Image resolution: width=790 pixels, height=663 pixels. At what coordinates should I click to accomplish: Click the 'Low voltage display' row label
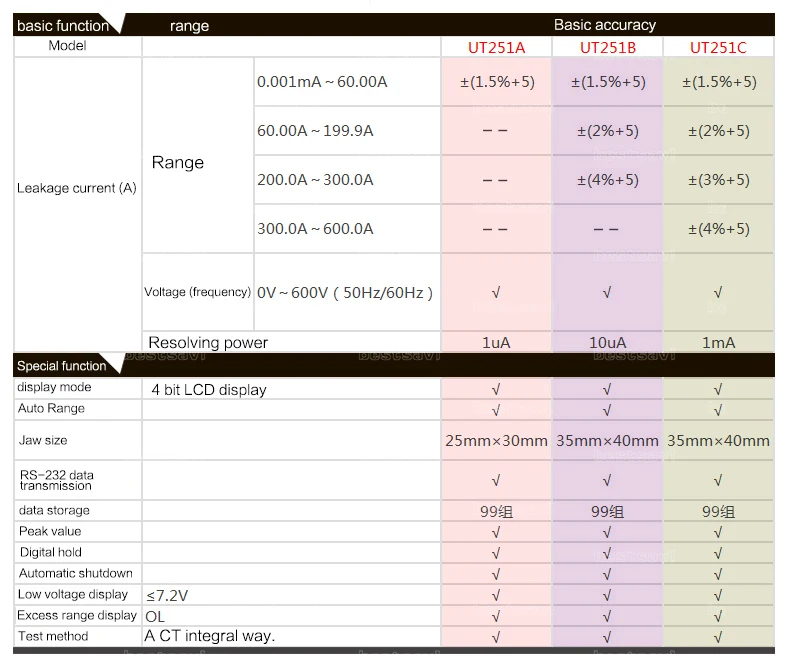[73, 594]
